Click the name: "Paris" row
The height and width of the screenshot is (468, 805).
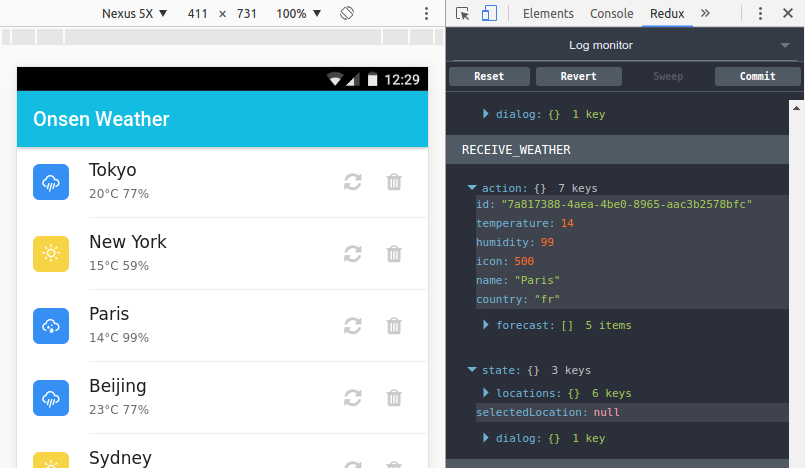click(632, 280)
